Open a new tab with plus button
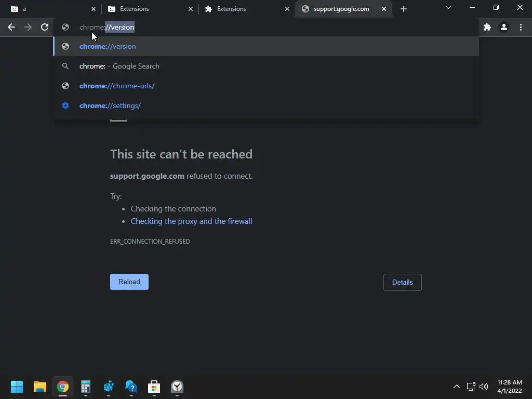The height and width of the screenshot is (399, 532). 403,9
